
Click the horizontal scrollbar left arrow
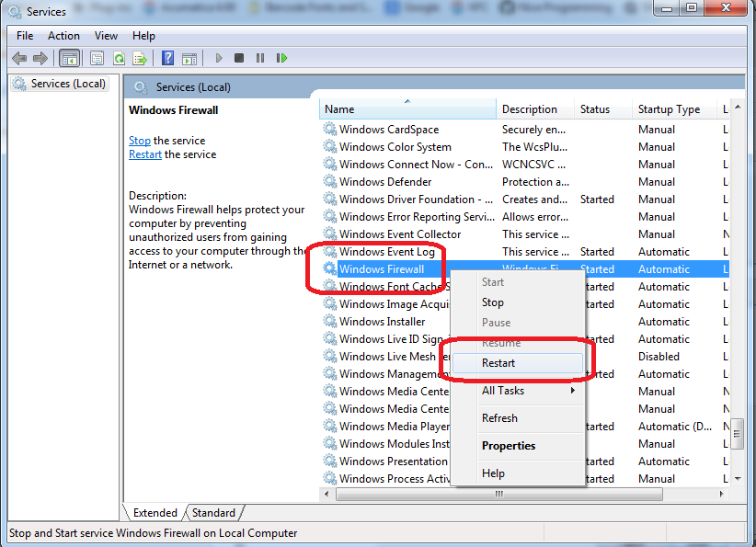click(x=326, y=494)
